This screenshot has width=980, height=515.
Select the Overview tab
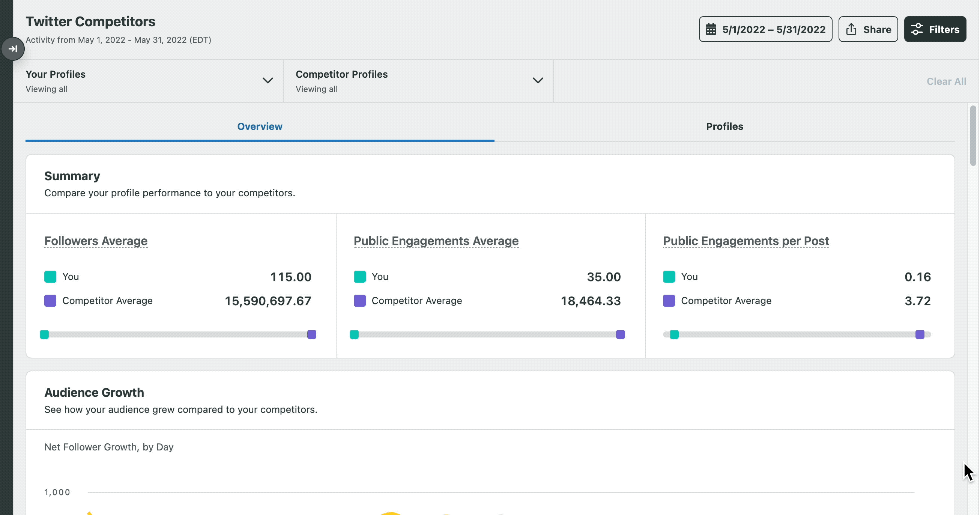click(x=260, y=126)
